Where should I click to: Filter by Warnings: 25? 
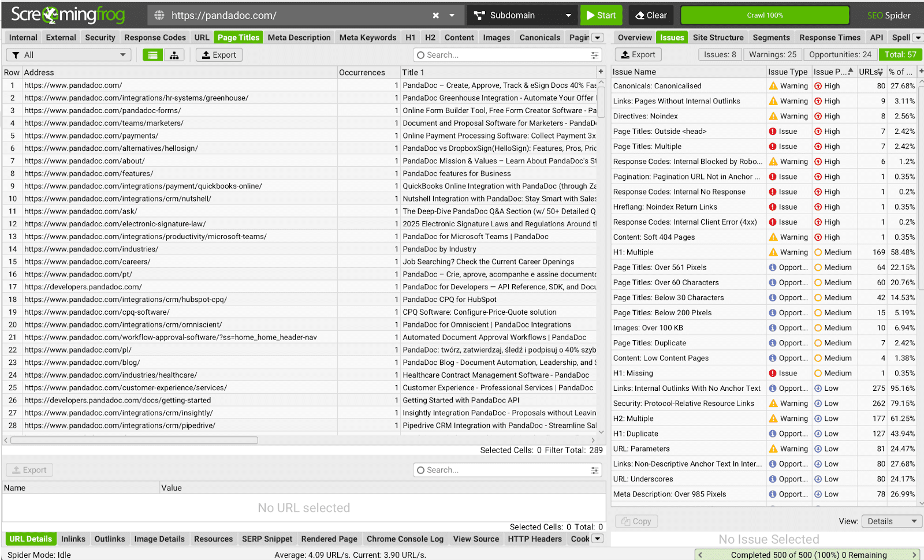(x=772, y=54)
